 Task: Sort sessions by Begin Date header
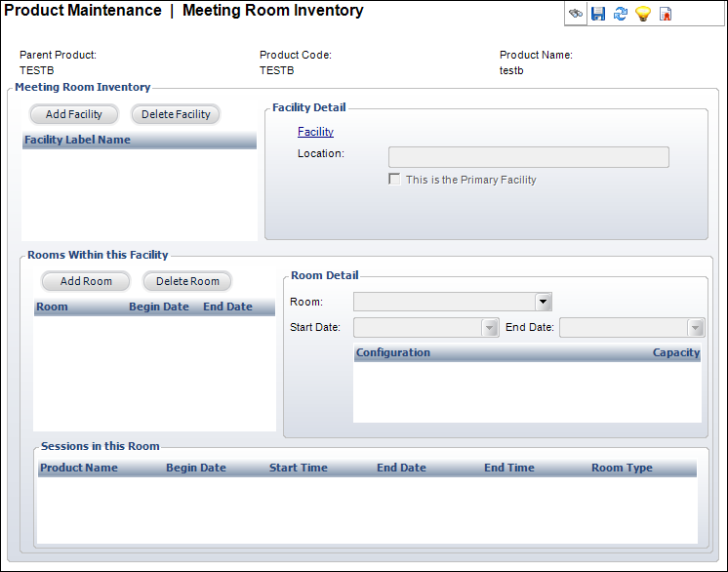[x=196, y=468]
